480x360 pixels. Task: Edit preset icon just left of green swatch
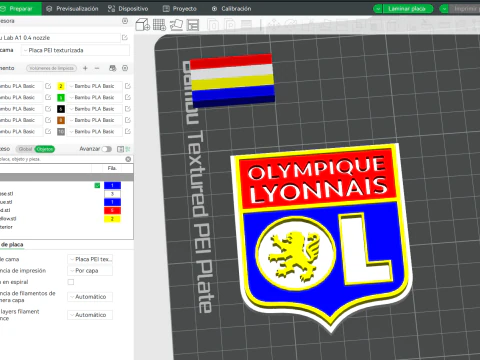(x=48, y=97)
